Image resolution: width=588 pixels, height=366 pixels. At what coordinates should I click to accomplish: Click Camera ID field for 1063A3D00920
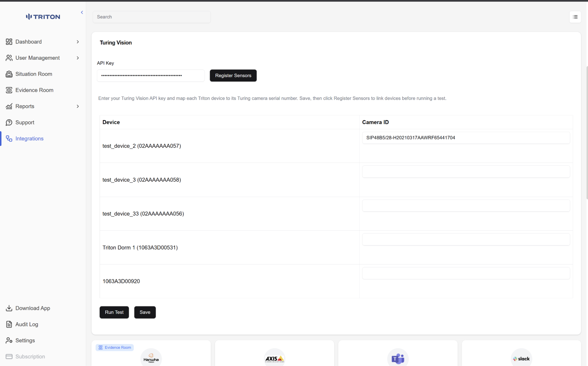(x=466, y=273)
